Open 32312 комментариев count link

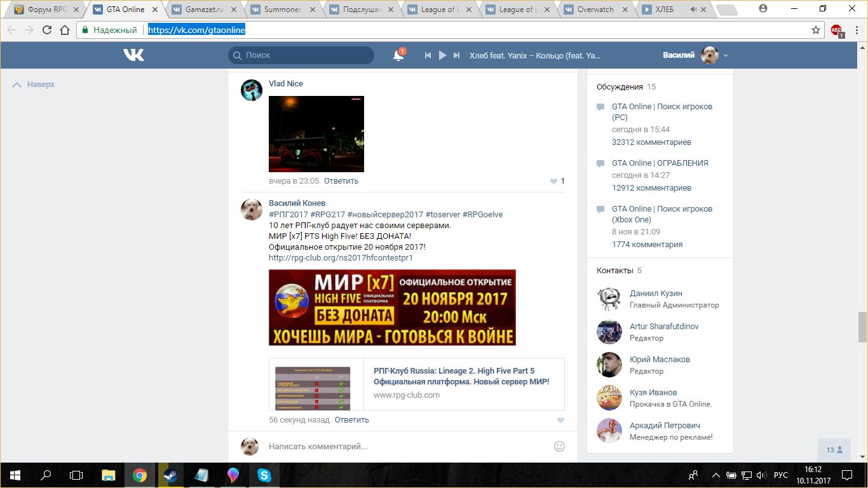point(651,142)
